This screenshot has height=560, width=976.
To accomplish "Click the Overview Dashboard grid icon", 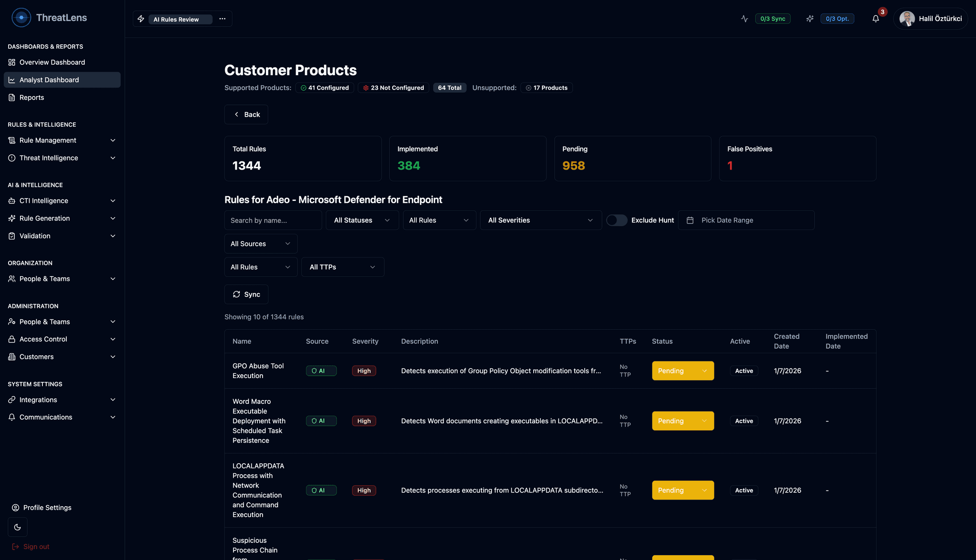I will click(x=12, y=62).
